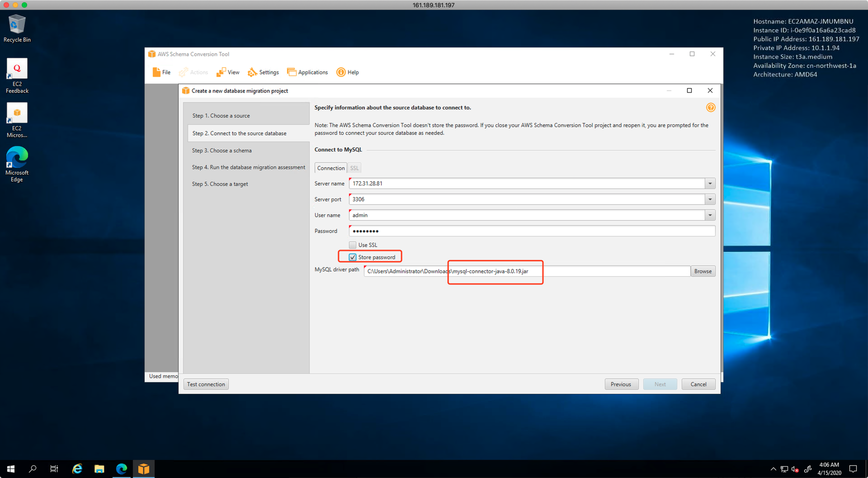Click into the Password field
The image size is (868, 478).
coord(531,231)
